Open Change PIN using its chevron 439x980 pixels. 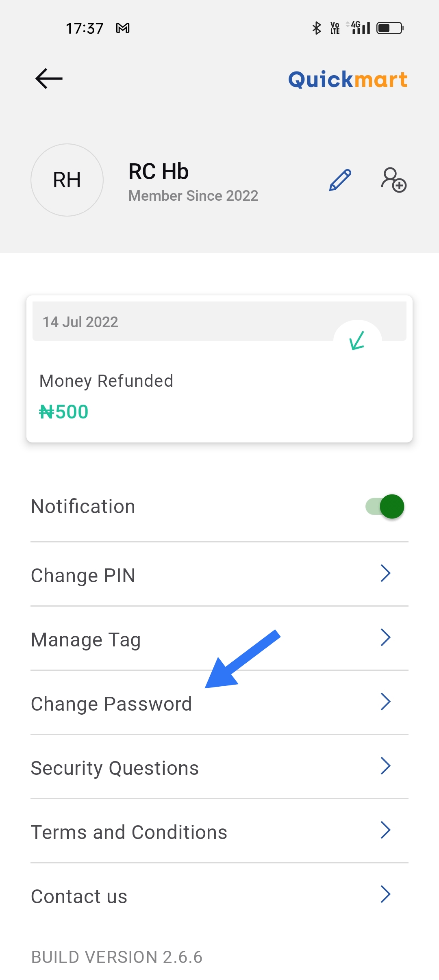385,573
